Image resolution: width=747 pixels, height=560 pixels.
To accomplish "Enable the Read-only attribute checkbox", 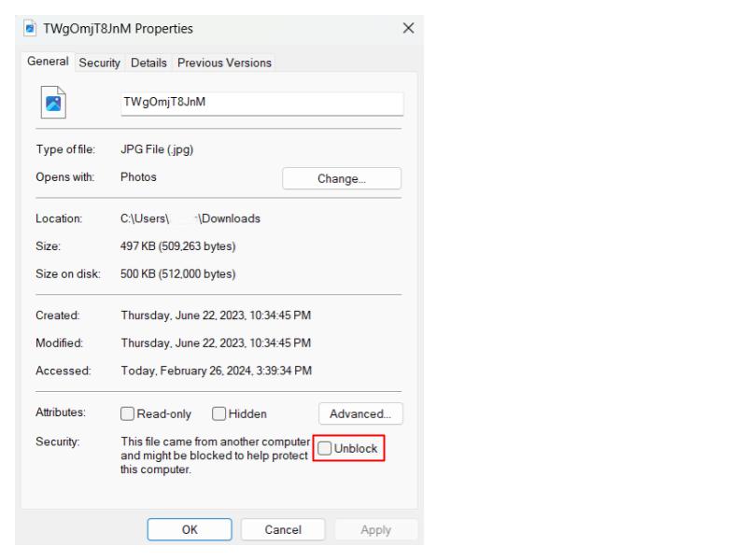I will pos(128,413).
